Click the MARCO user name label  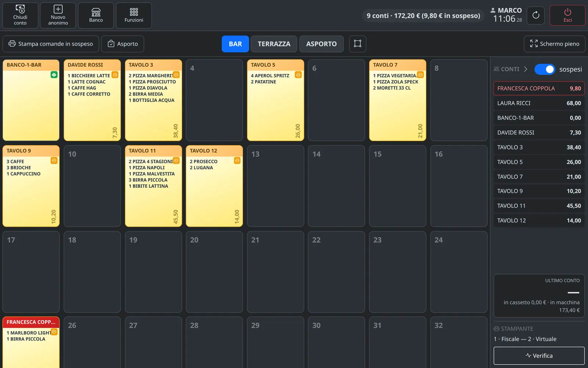click(x=509, y=10)
